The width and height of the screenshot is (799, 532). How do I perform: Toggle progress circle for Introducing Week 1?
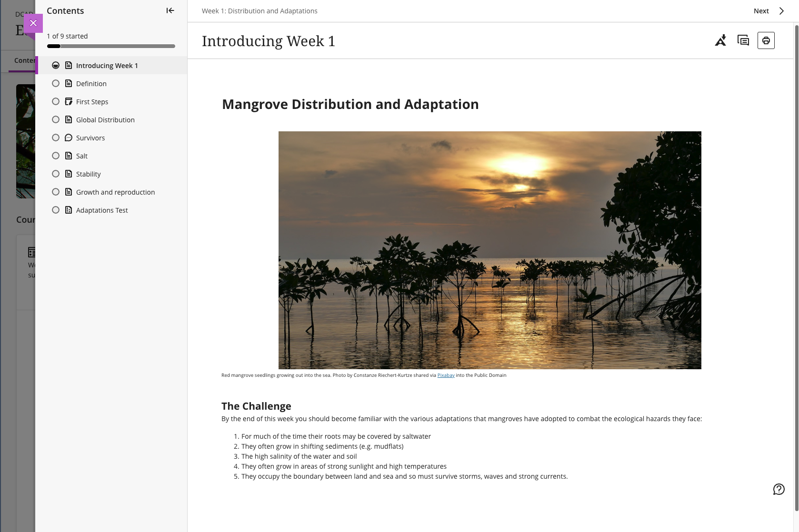(56, 65)
